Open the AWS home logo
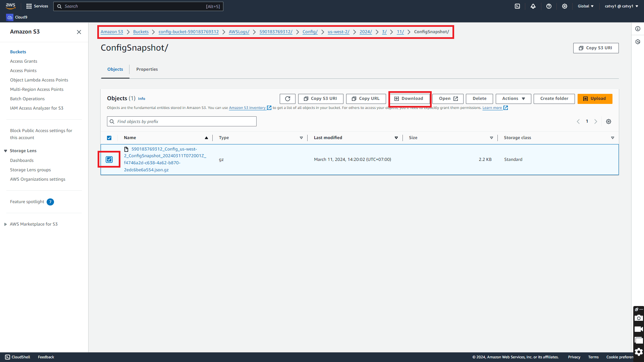 (x=11, y=6)
